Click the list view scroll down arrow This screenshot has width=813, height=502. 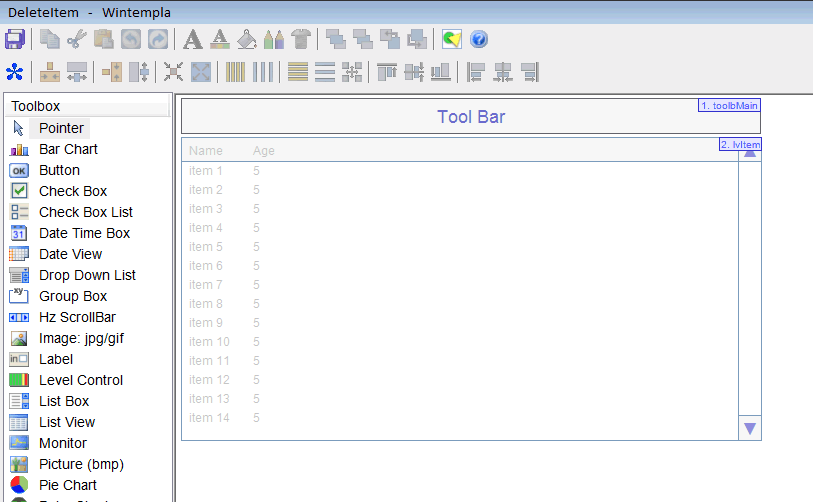point(750,428)
